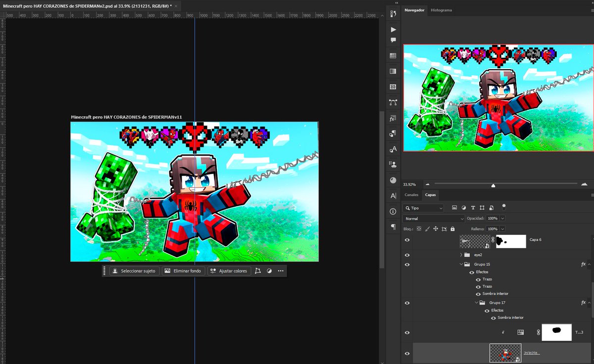Screen dimensions: 594x364
Task: Select the Navegador tab
Action: click(414, 10)
